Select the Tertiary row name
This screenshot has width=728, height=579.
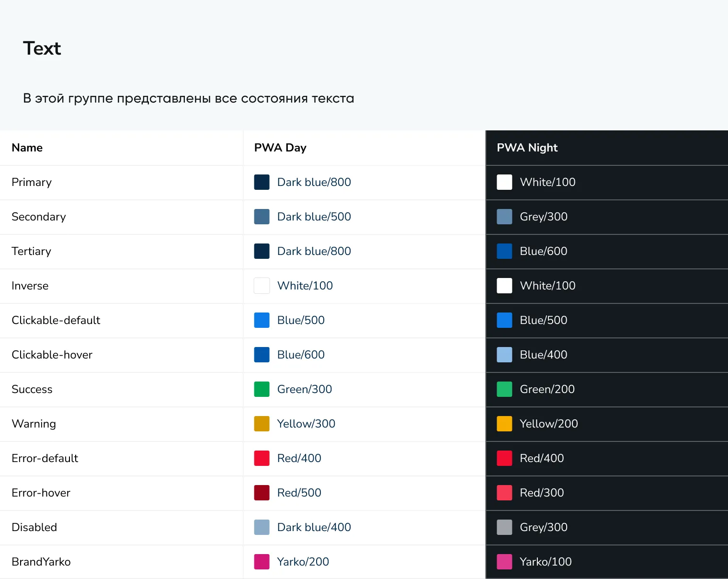coord(32,252)
